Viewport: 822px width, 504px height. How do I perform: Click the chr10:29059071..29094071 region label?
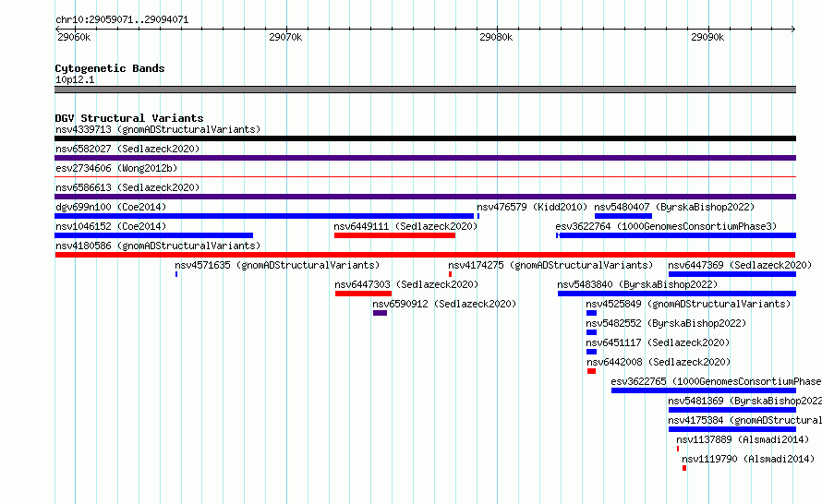point(122,19)
